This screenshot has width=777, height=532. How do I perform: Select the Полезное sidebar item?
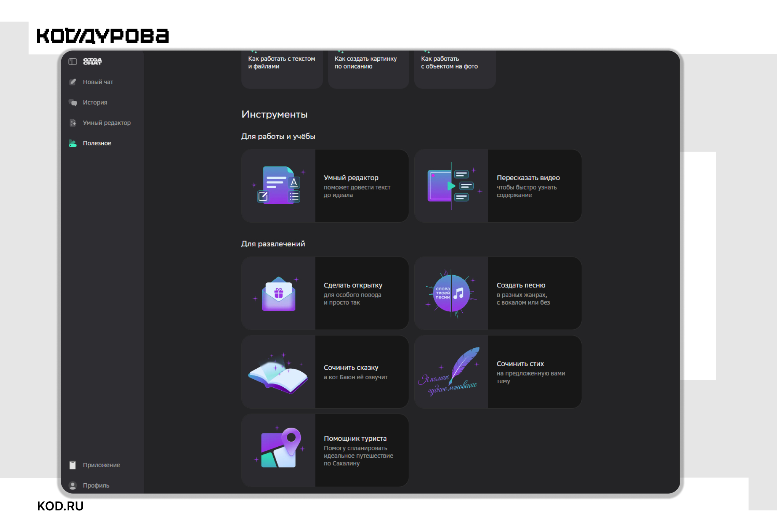(x=97, y=143)
